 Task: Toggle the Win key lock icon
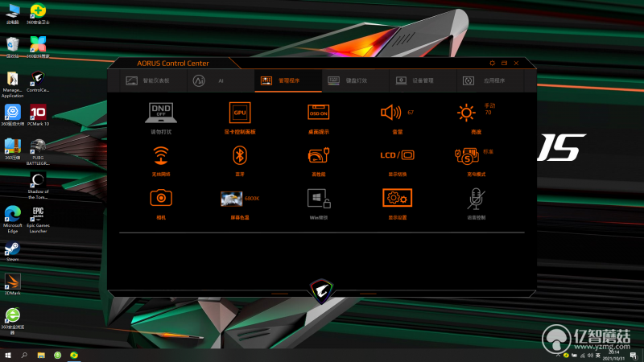[x=319, y=198]
